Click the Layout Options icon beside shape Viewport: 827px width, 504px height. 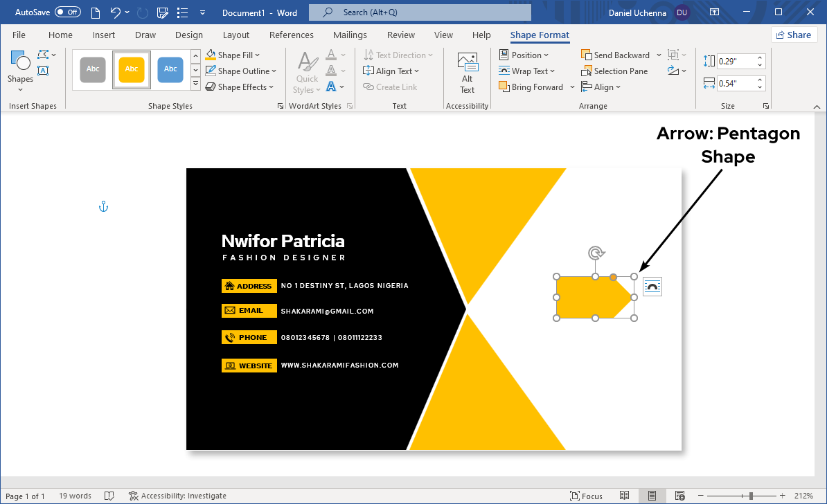[652, 287]
